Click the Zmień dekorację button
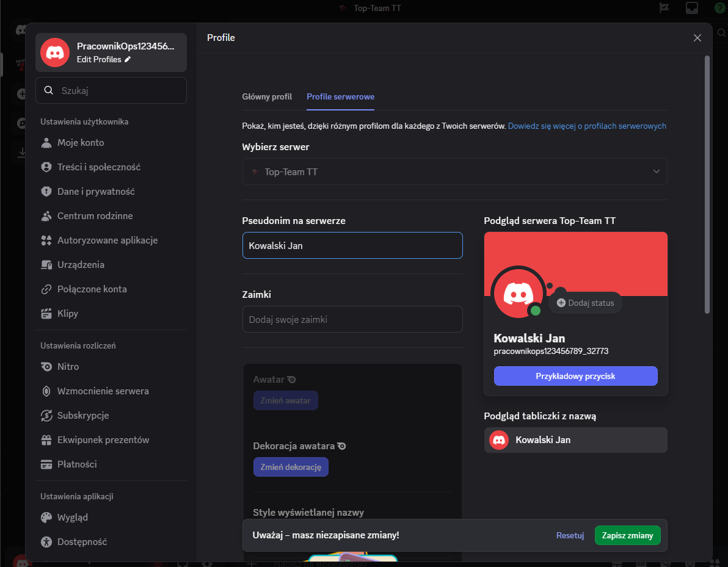This screenshot has height=567, width=728. 291,467
